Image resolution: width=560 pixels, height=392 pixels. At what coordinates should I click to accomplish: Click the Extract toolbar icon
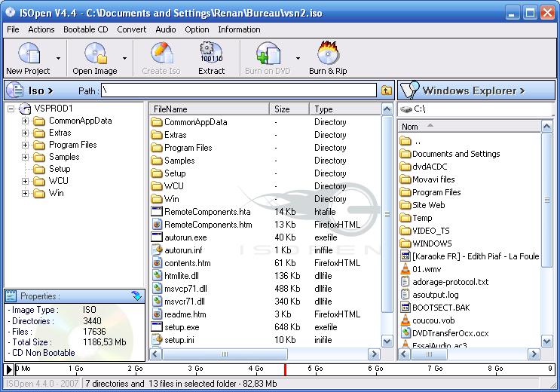click(212, 54)
